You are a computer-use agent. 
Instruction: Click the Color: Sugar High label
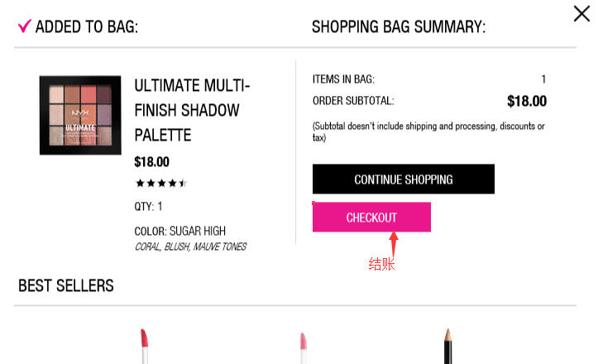point(179,231)
